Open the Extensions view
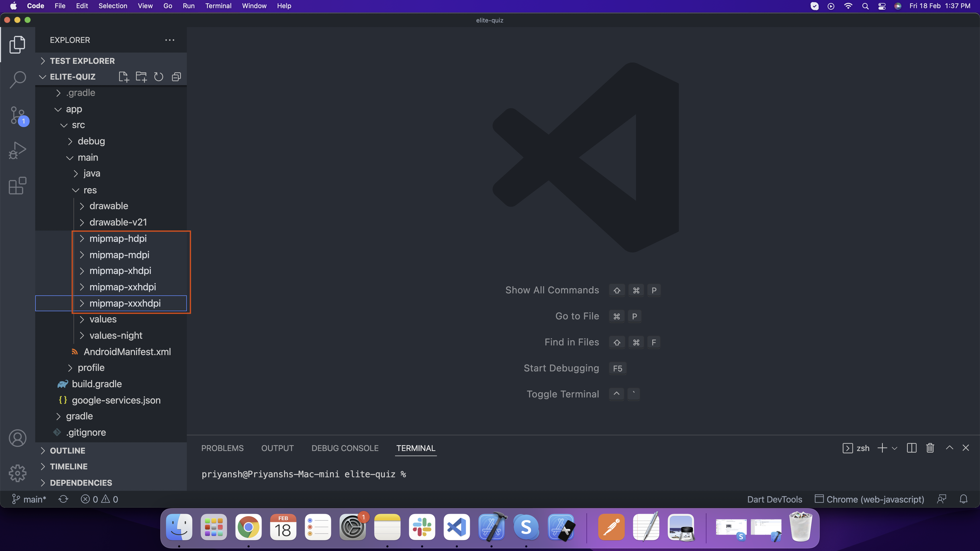 click(18, 185)
